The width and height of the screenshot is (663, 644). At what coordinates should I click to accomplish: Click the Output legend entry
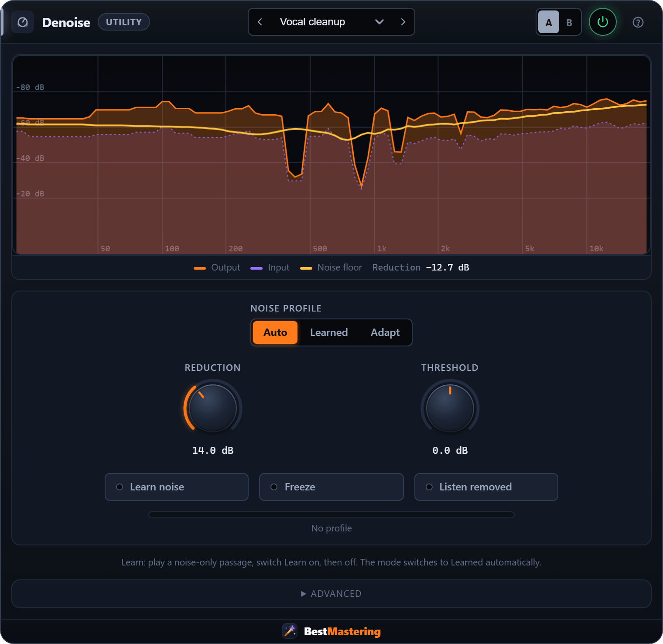pos(217,267)
